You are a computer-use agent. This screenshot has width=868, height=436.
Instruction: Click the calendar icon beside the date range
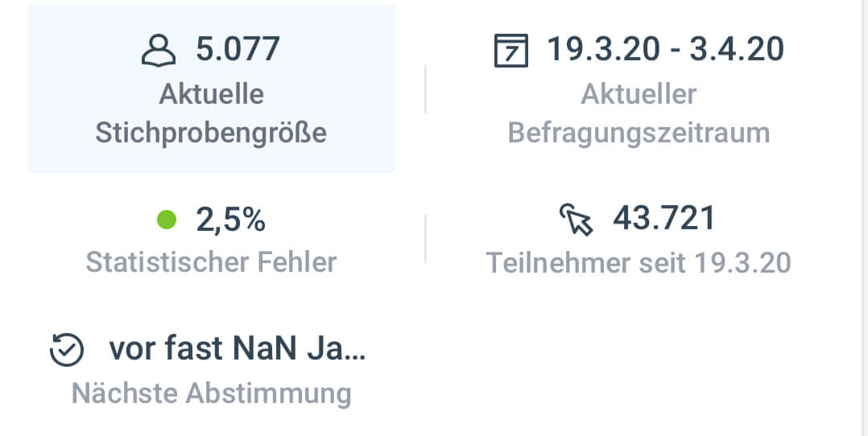[x=510, y=51]
